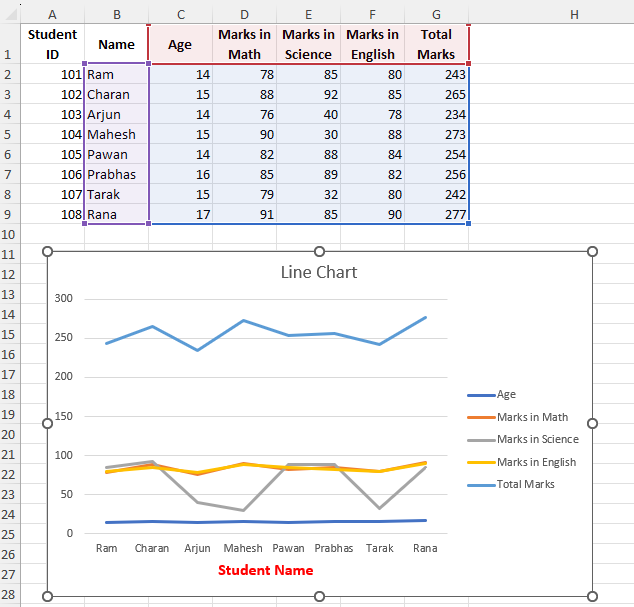Viewport: 634px width, 607px height.
Task: Click the Line Chart title
Action: 318,272
